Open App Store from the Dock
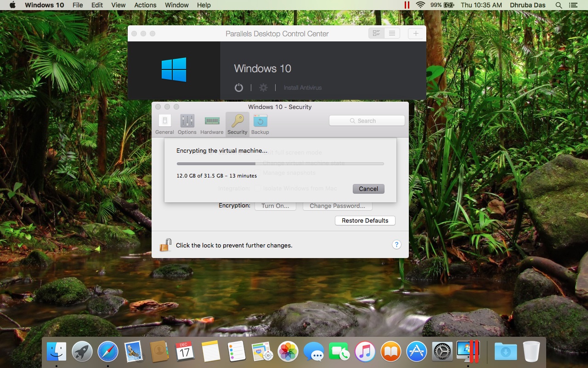This screenshot has width=588, height=368. pyautogui.click(x=417, y=352)
